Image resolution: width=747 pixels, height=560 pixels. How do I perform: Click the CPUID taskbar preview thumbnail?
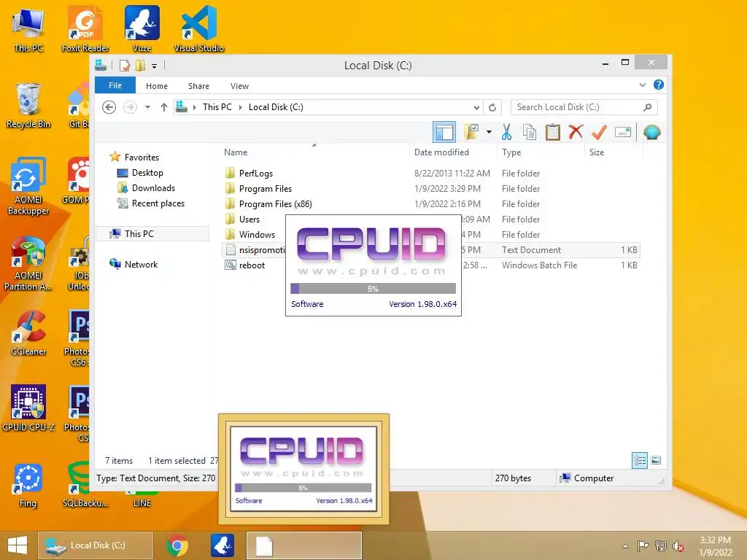303,470
